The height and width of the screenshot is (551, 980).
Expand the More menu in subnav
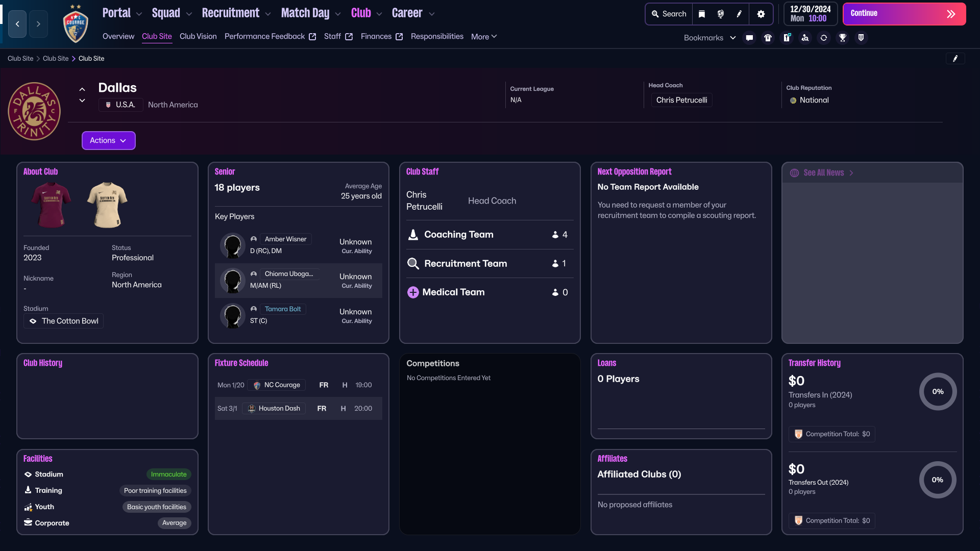pyautogui.click(x=483, y=37)
